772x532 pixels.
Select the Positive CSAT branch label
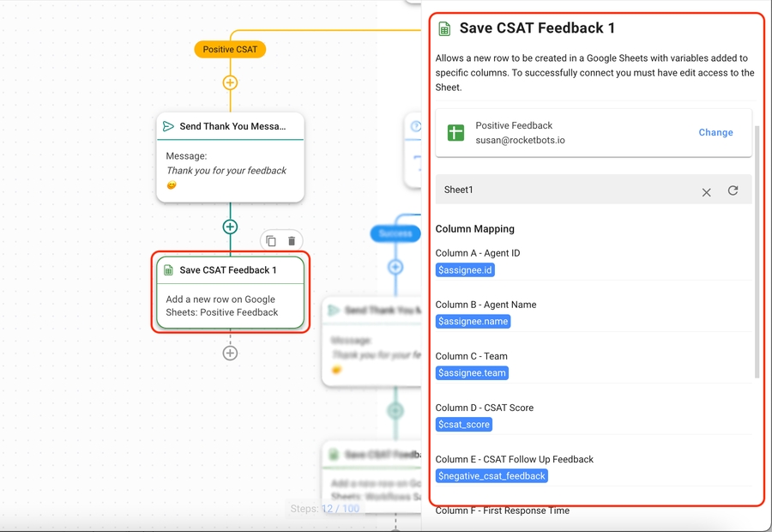click(x=230, y=50)
